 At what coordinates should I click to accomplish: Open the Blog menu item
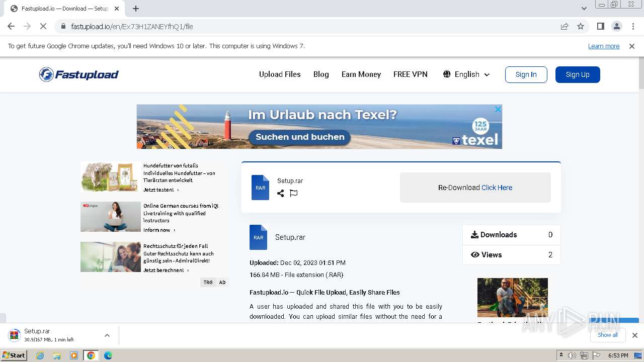[x=321, y=74]
